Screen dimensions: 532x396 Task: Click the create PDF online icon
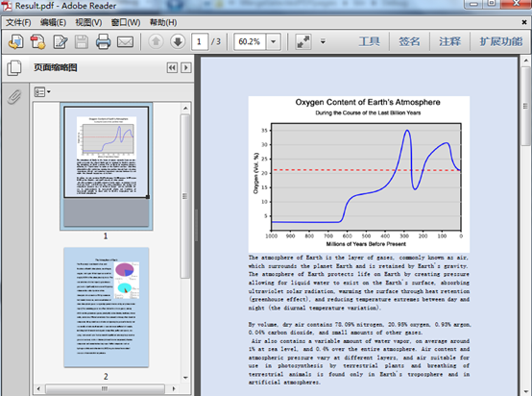37,41
